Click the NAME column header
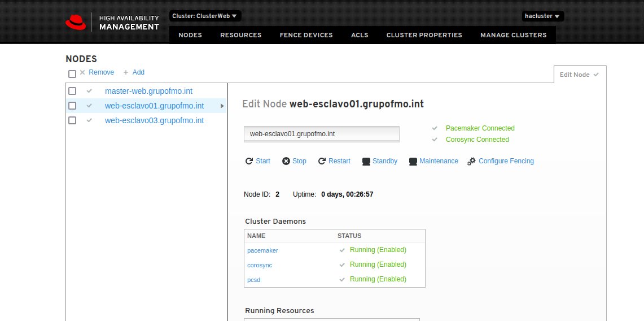 tap(256, 236)
